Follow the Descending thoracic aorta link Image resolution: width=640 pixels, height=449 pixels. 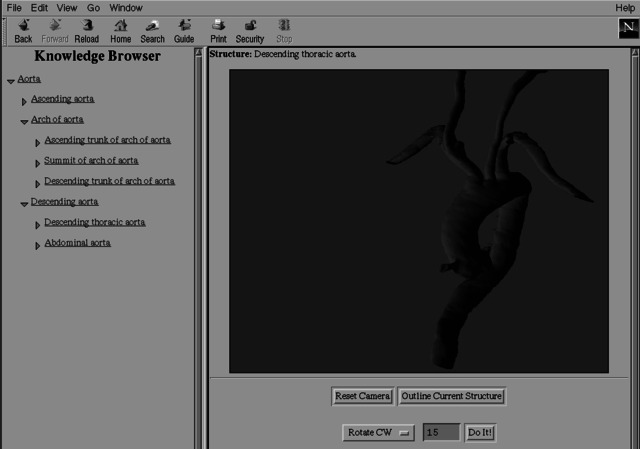pyautogui.click(x=95, y=222)
